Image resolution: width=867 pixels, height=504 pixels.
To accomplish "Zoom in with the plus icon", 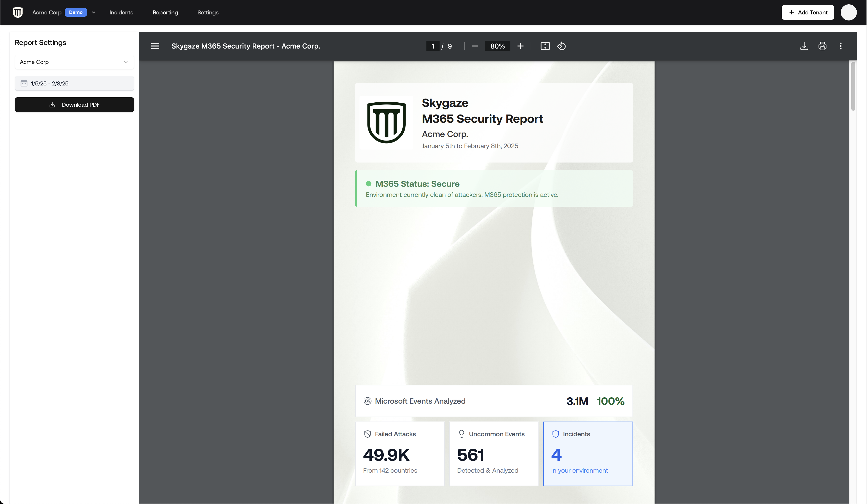I will click(520, 46).
